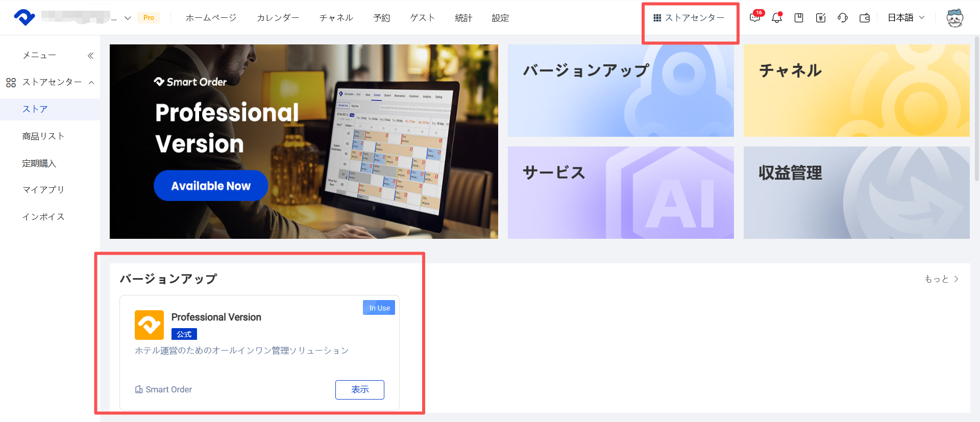980x422 pixels.
Task: Open the 収益管理 category tile
Action: [x=856, y=192]
